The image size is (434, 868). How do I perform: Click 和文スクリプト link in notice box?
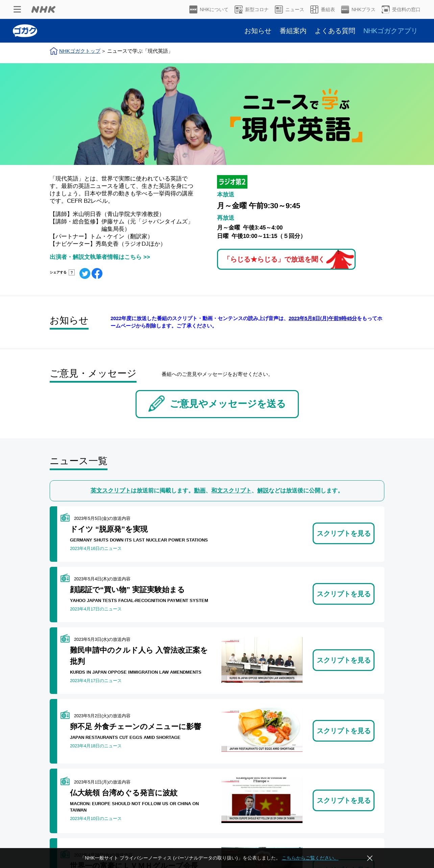click(231, 490)
